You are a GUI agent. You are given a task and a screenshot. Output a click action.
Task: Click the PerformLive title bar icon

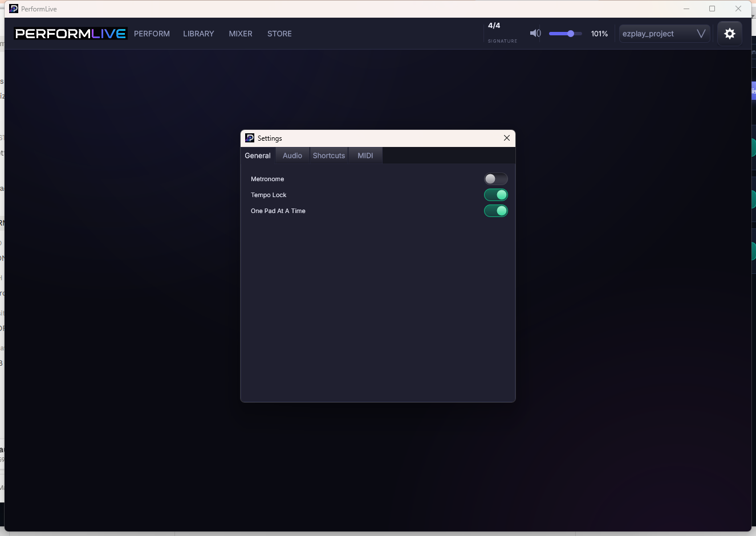(x=14, y=9)
